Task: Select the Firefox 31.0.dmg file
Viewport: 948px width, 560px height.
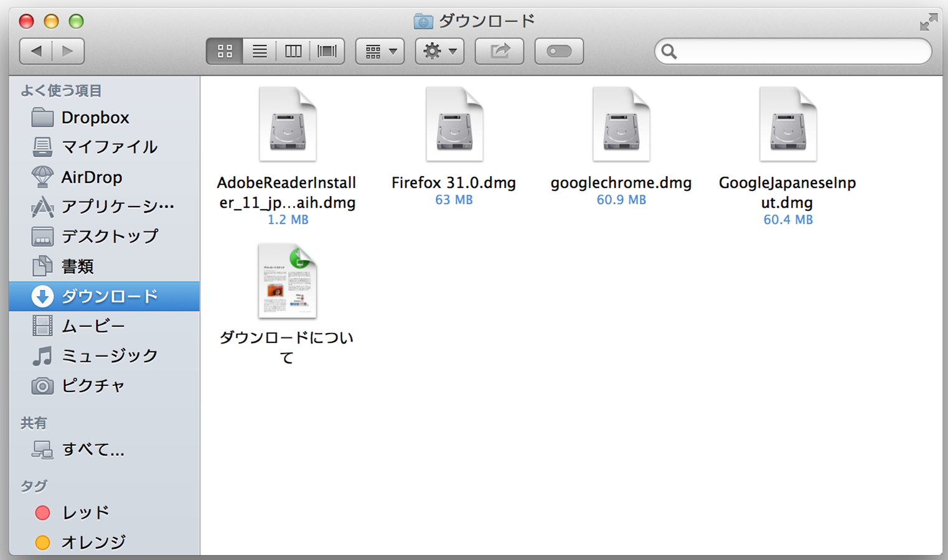Action: [x=454, y=123]
